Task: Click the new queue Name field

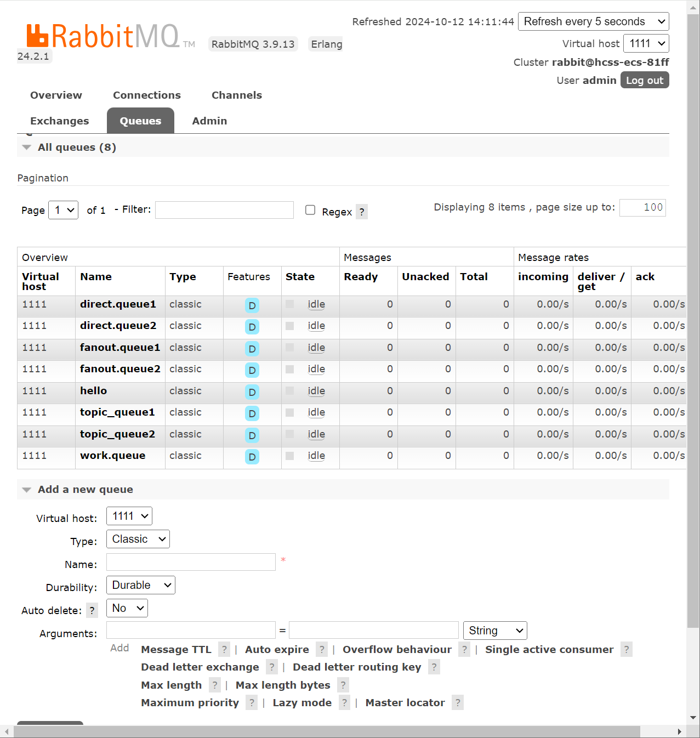Action: click(x=191, y=562)
